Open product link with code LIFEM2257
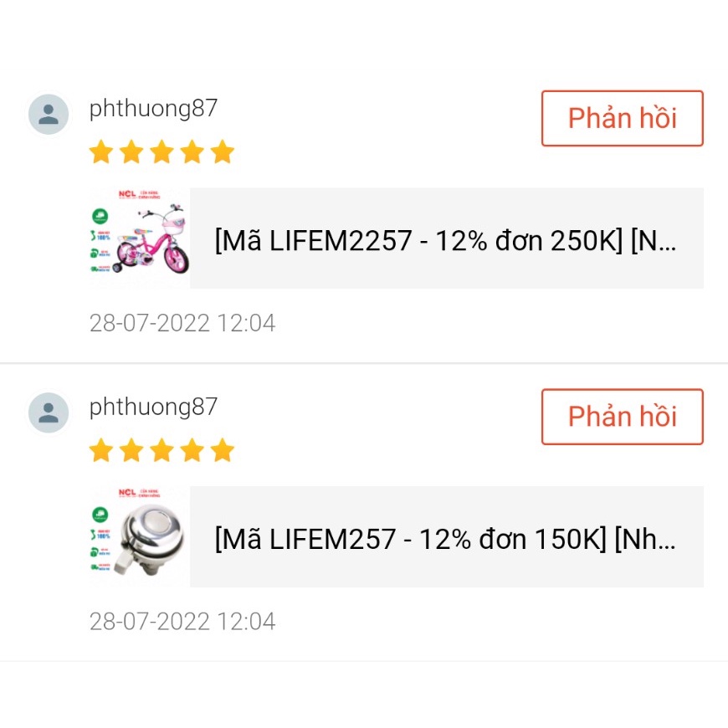Viewport: 728px width, 728px height. click(x=445, y=241)
